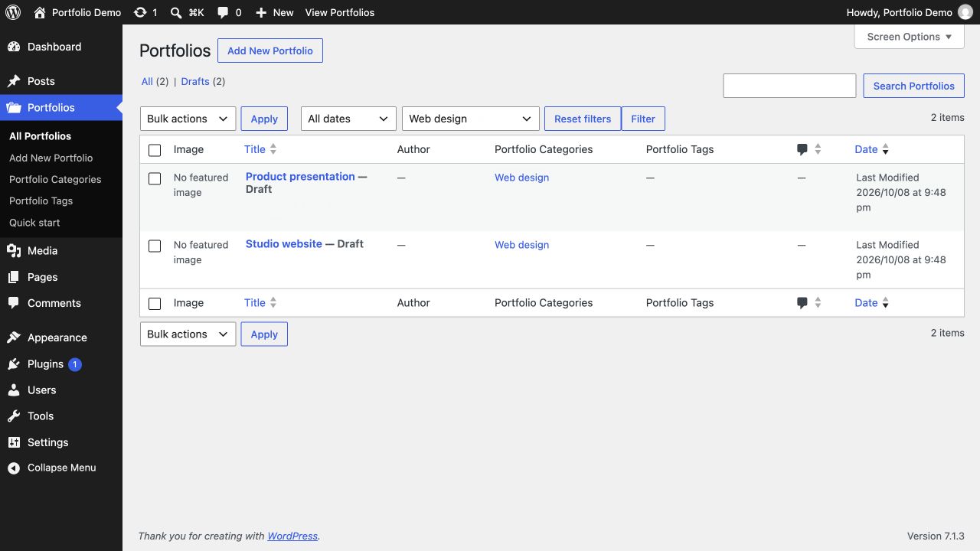Click the Add New Portfolio button
Image resolution: width=980 pixels, height=551 pixels.
click(270, 51)
